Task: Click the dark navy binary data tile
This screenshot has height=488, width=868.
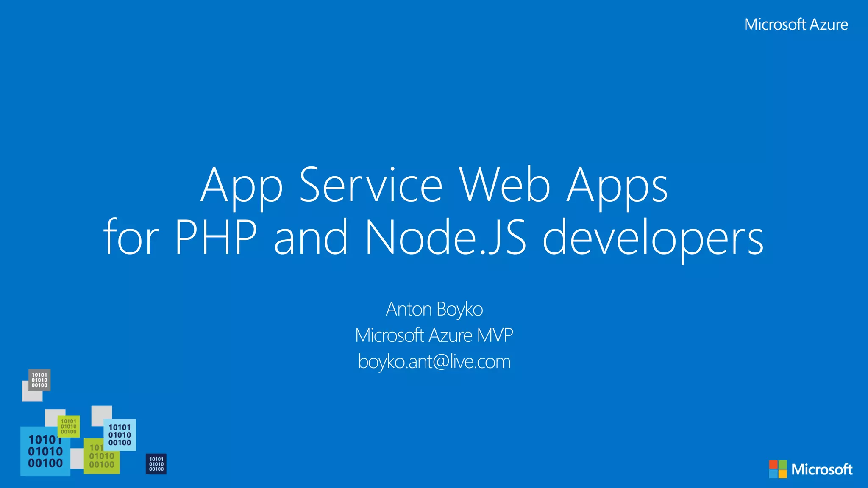Action: click(156, 464)
